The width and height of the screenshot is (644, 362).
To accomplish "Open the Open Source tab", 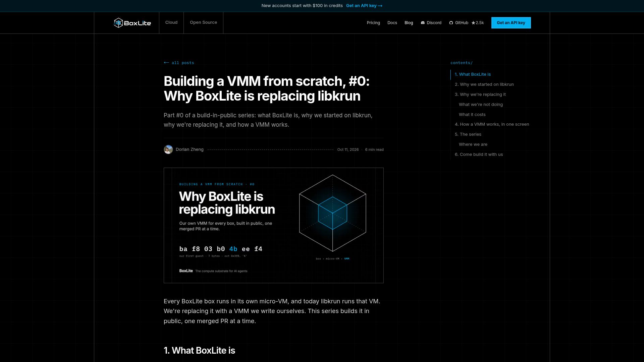I will pos(203,22).
